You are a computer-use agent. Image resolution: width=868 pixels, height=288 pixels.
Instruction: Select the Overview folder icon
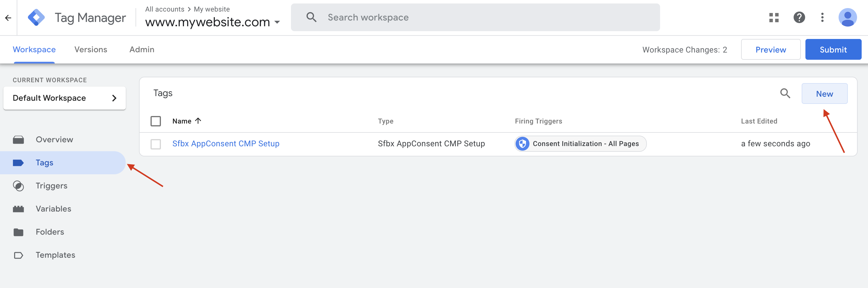pos(18,139)
